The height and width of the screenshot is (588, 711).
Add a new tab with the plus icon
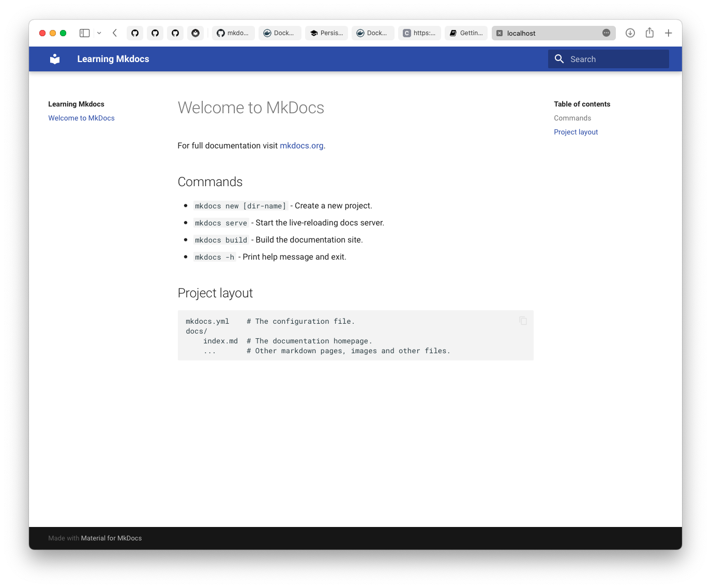669,33
